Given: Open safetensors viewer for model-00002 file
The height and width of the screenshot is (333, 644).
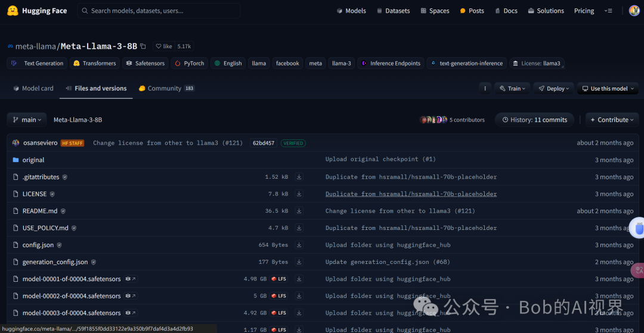Looking at the screenshot, I should [131, 296].
